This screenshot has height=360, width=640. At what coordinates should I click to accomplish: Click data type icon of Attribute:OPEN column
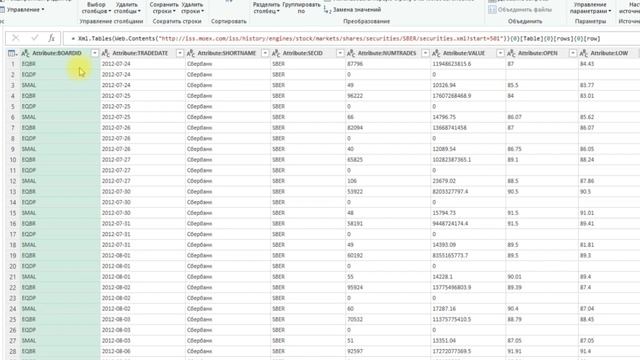511,53
